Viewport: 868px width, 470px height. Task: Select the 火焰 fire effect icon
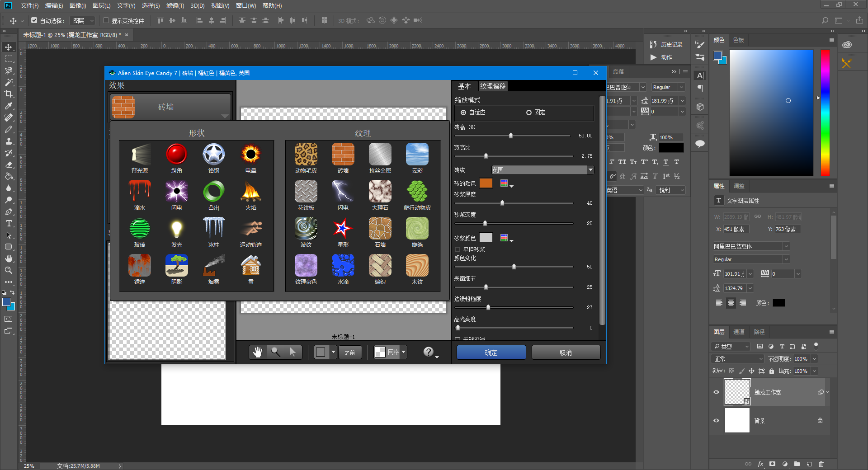tap(251, 192)
